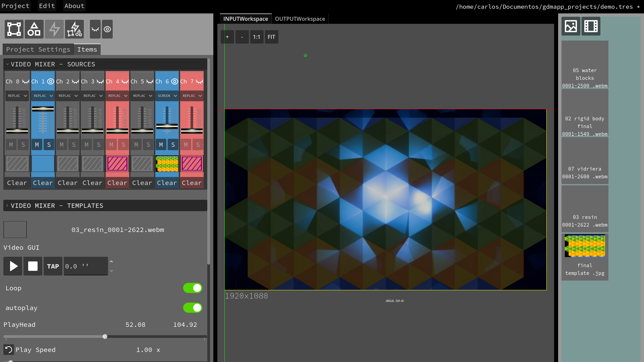Viewport: 644px width, 362px height.
Task: Click the closed-eye hide icon in toolbar
Action: [95, 29]
